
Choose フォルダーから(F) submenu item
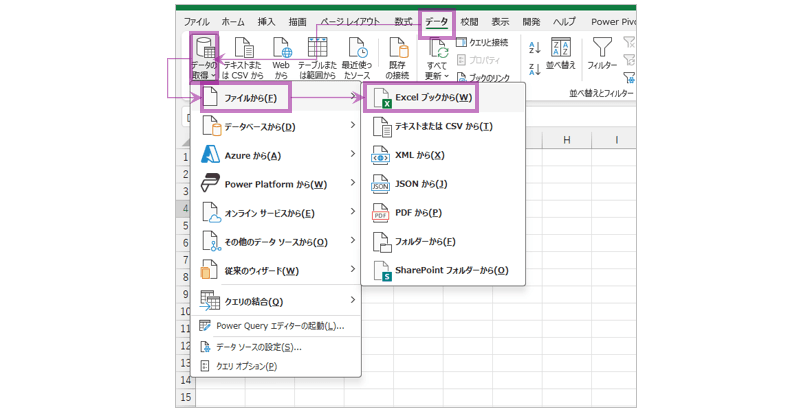[443, 242]
